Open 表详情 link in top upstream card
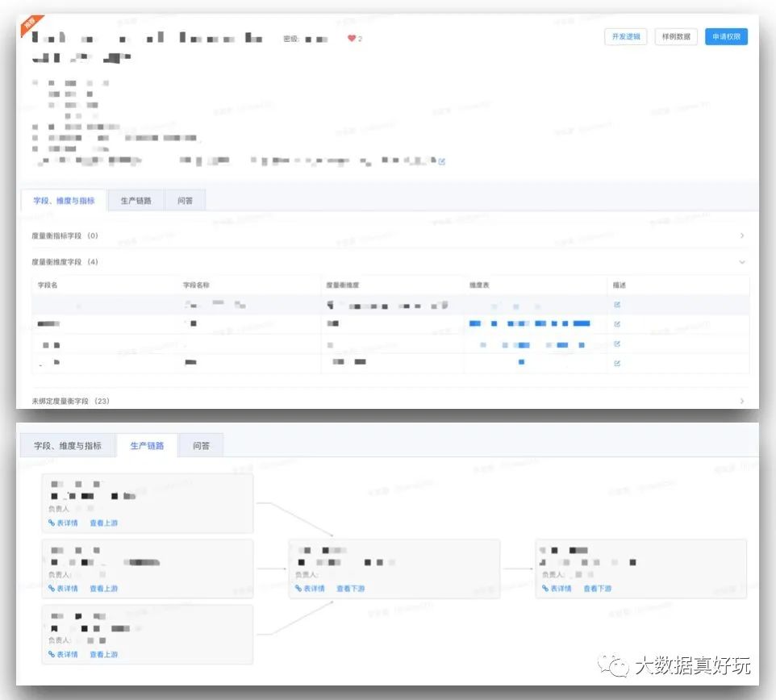776x700 pixels. (x=63, y=523)
